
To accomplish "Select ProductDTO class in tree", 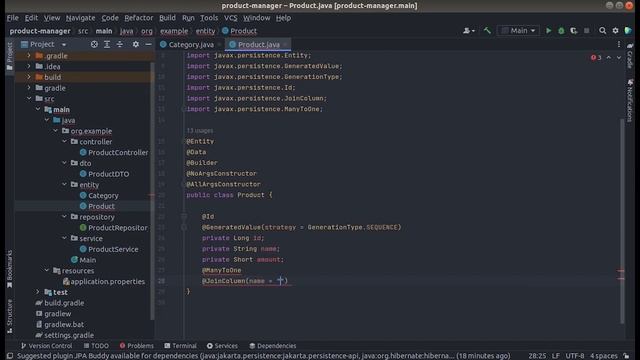I will [x=104, y=174].
